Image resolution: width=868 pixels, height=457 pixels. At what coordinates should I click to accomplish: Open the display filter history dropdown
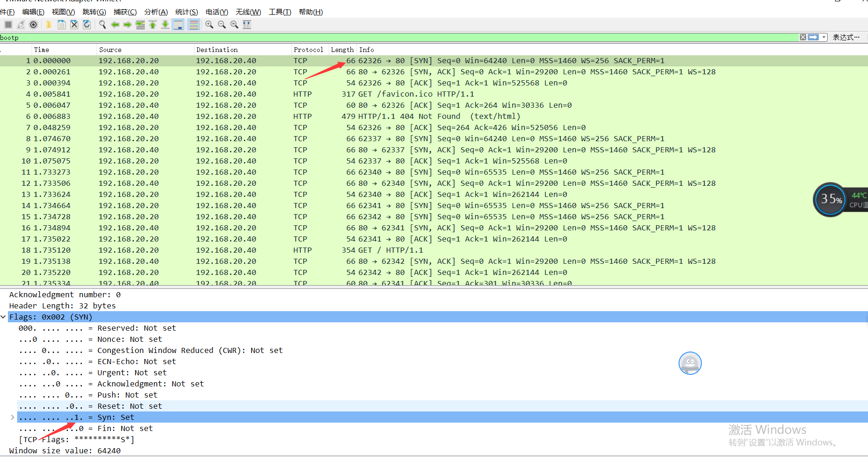coord(824,37)
